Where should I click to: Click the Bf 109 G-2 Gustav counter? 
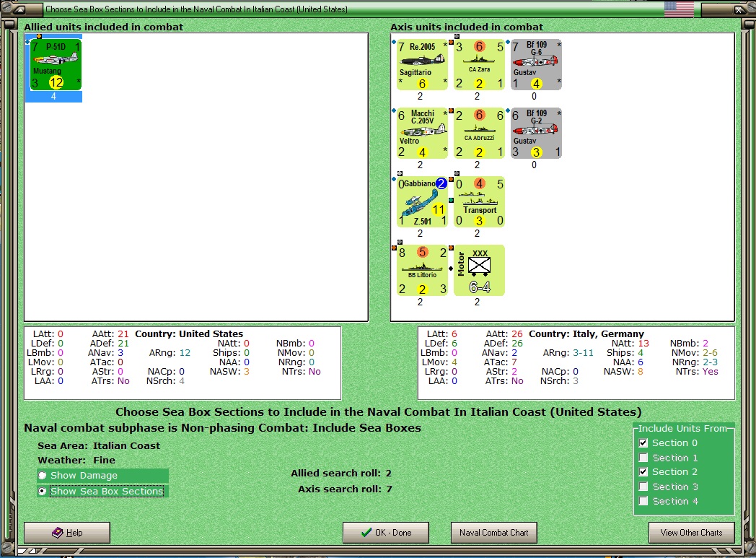click(536, 133)
